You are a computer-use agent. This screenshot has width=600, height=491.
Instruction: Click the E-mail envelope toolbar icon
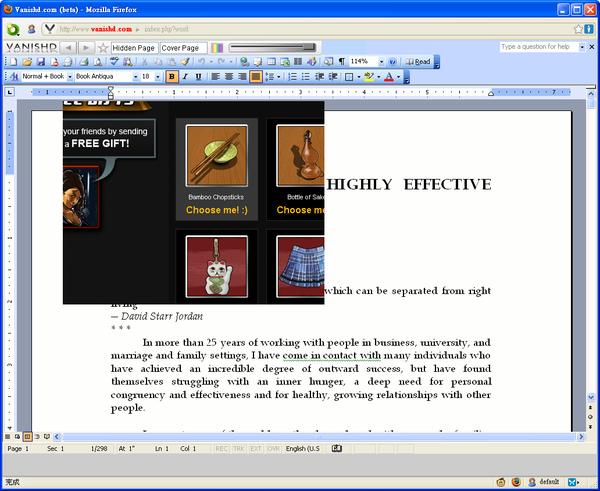click(x=67, y=62)
